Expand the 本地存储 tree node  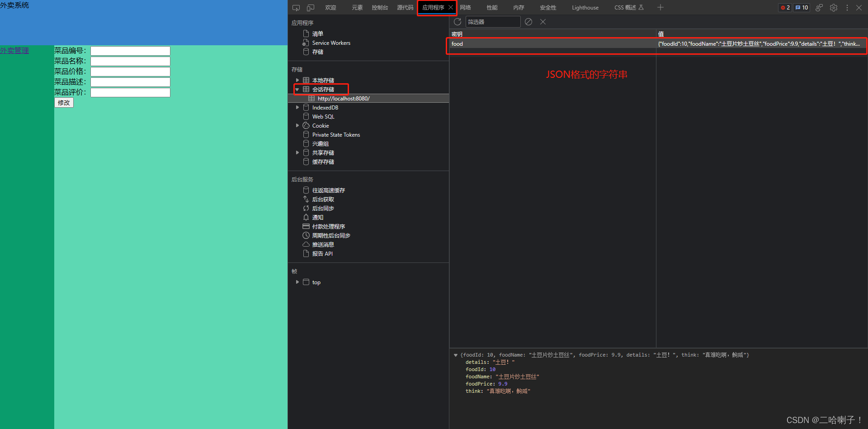(297, 80)
